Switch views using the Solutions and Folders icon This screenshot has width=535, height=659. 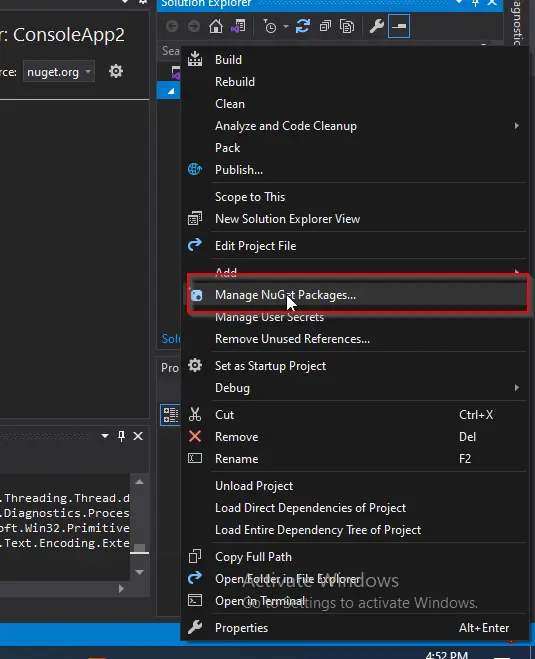[x=238, y=26]
